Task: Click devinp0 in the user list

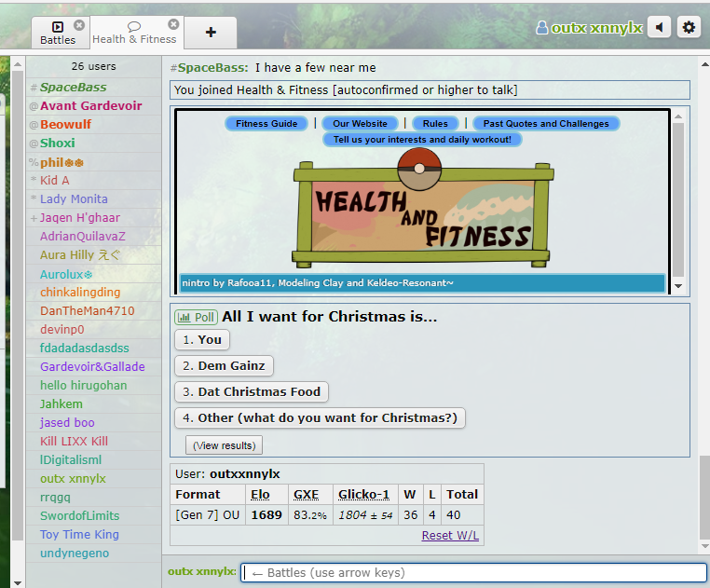Action: point(94,329)
